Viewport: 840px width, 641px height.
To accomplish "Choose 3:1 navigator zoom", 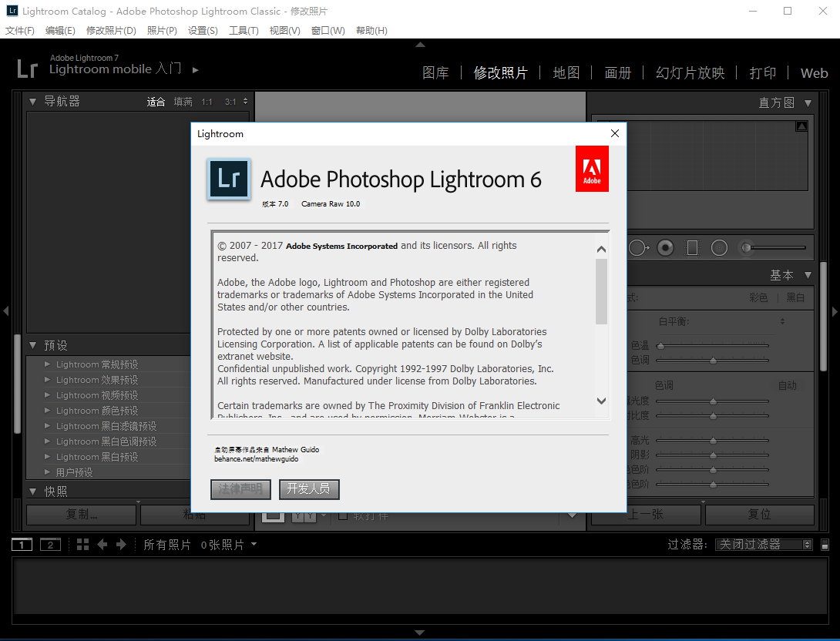I will [x=230, y=102].
